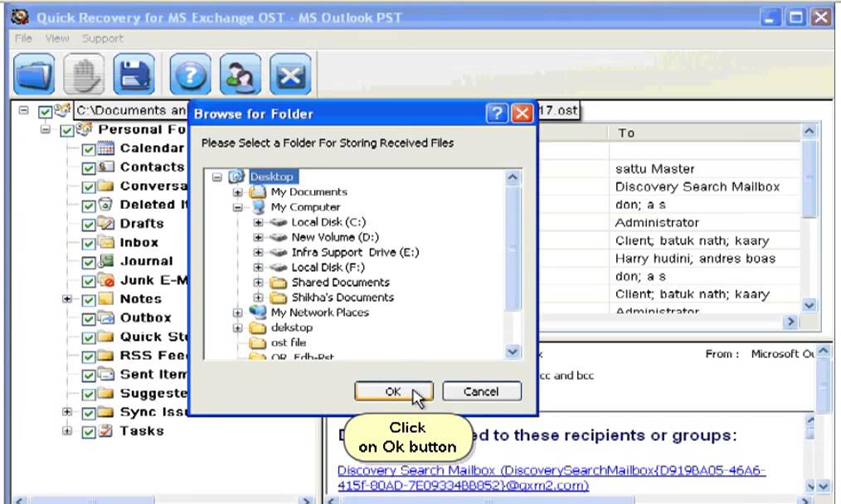Click the Local Disk (C:) drive icon

[x=279, y=222]
